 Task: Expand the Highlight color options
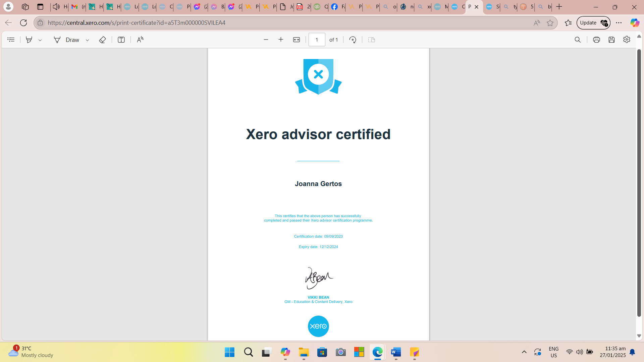point(40,40)
